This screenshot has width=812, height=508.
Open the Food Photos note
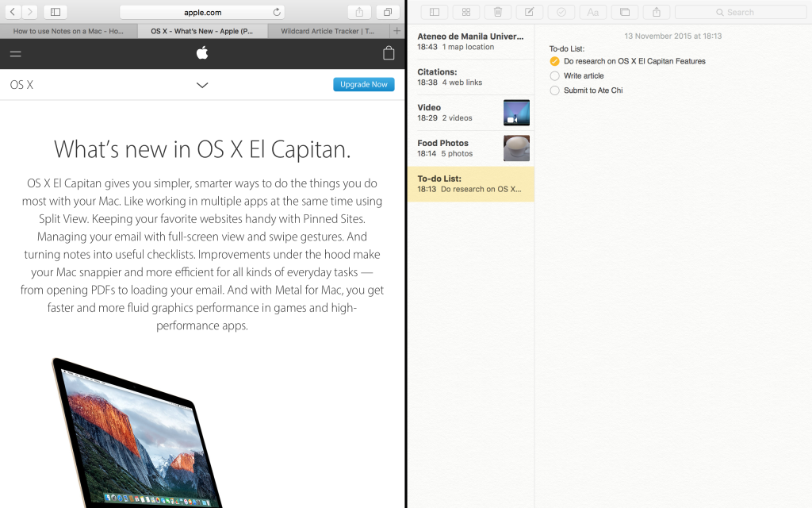471,148
